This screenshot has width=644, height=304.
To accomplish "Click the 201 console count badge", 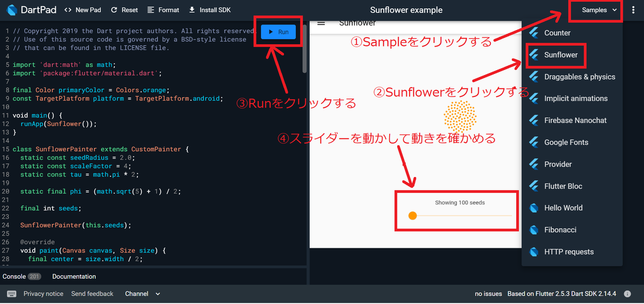I will [x=34, y=277].
